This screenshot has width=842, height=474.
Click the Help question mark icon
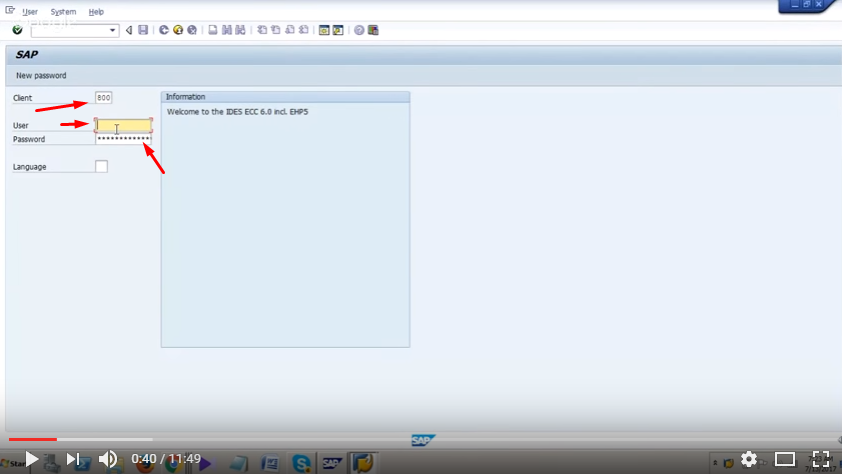(359, 30)
